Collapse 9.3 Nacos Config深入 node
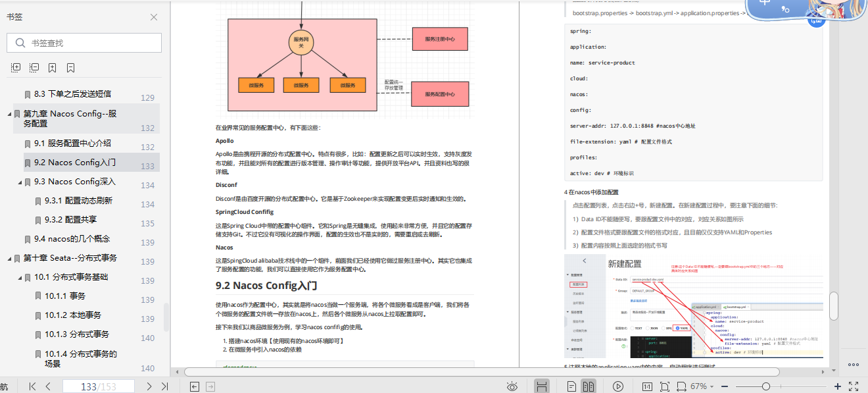This screenshot has height=393, width=868. (20, 182)
